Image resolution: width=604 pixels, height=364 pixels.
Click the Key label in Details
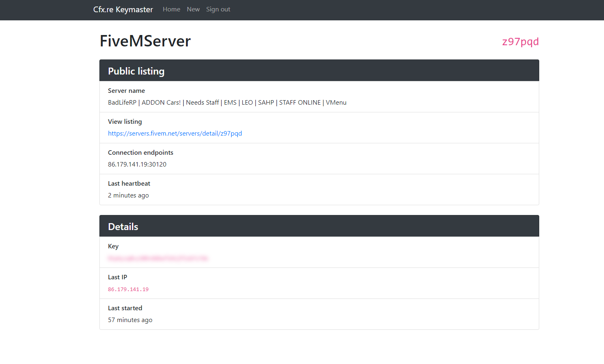click(x=113, y=246)
